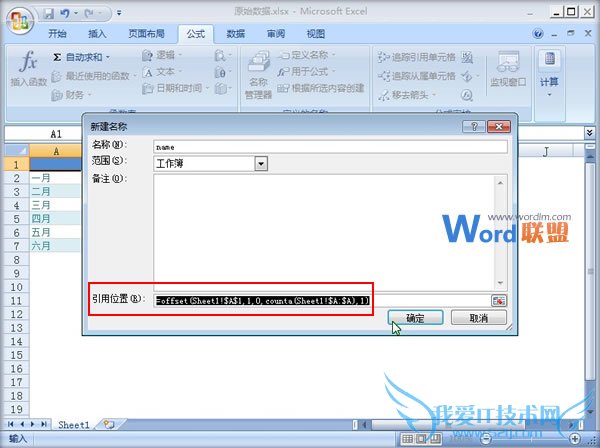Click the last sheet navigation arrow
The image size is (600, 448).
[44, 424]
